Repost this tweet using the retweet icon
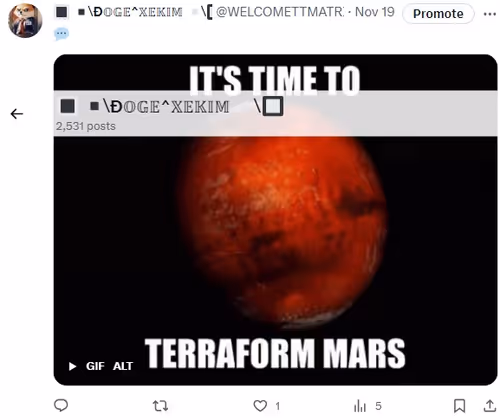Image resolution: width=500 pixels, height=420 pixels. point(160,406)
